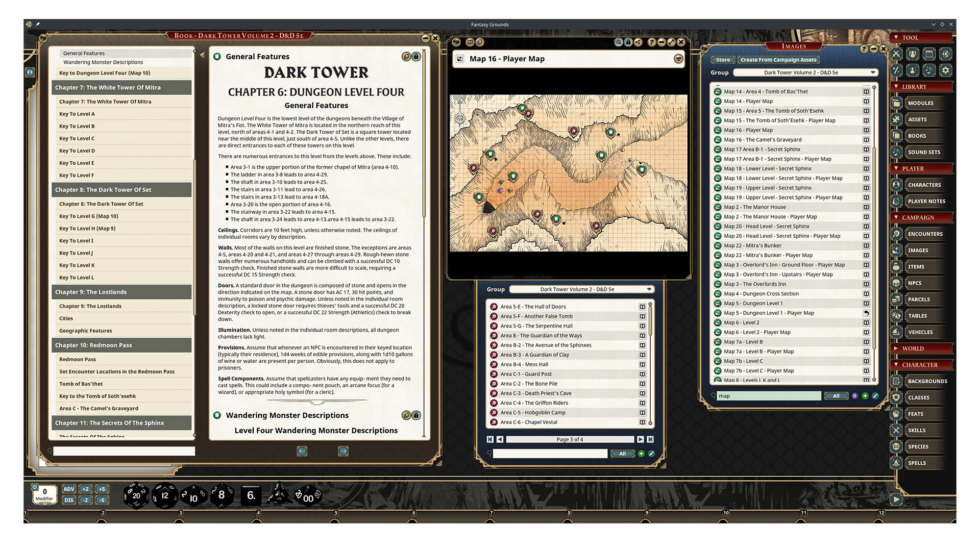Click Create From Campaign Assets button
The image size is (980, 551).
pyautogui.click(x=778, y=60)
